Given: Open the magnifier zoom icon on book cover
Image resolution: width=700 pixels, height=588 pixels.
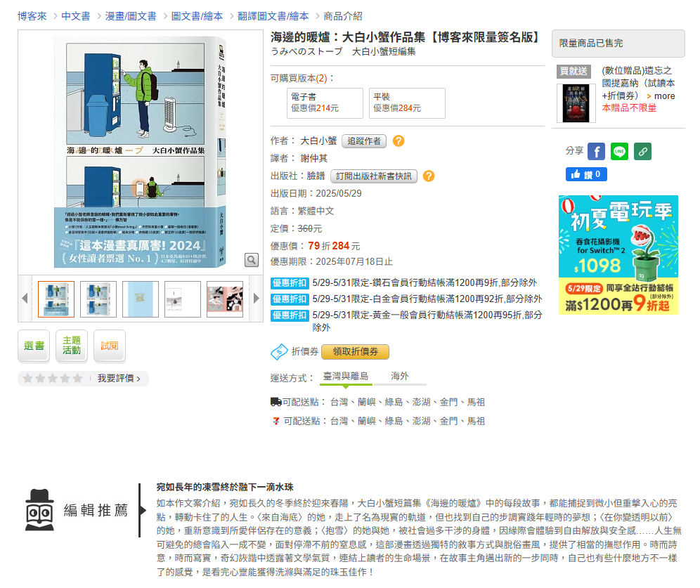Looking at the screenshot, I should pos(252,260).
